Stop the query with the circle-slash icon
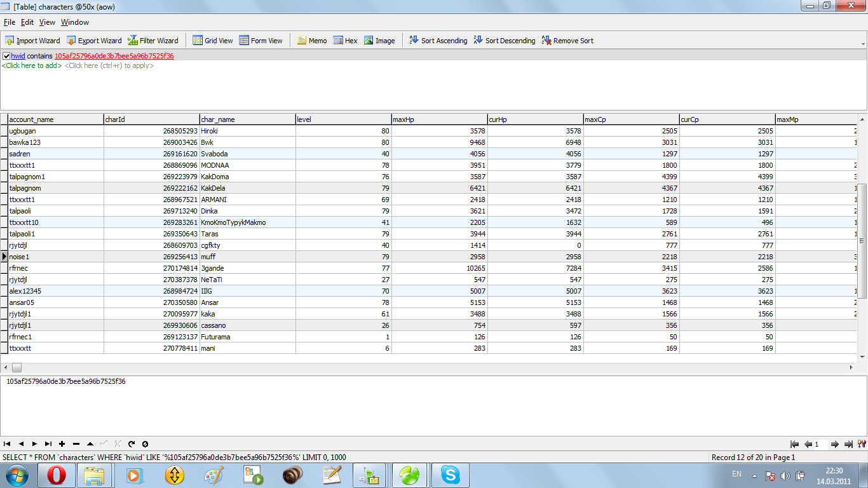Viewport: 868px width, 488px height. (x=145, y=444)
